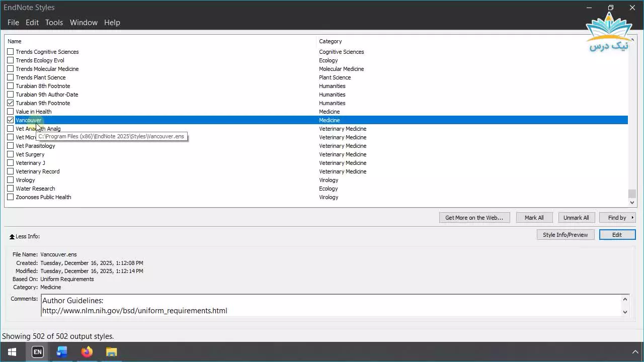Screen dimensions: 644x362
Task: Open the Find by dropdown
Action: point(618,218)
